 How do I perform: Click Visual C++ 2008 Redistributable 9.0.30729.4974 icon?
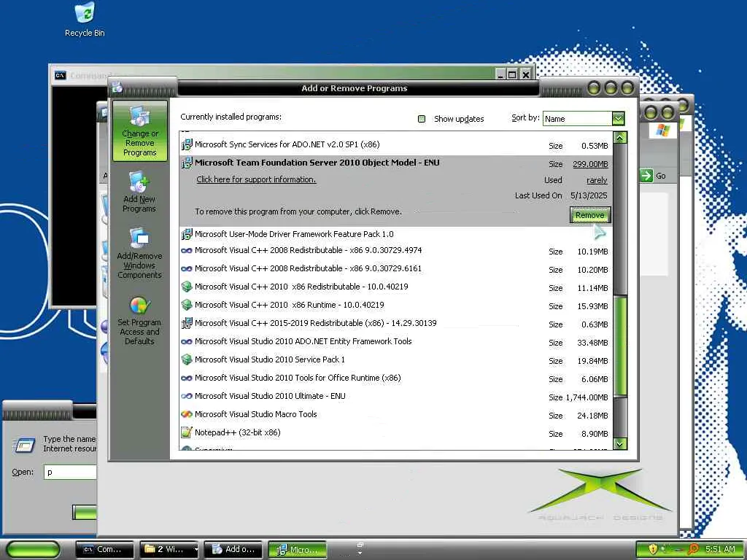point(187,251)
